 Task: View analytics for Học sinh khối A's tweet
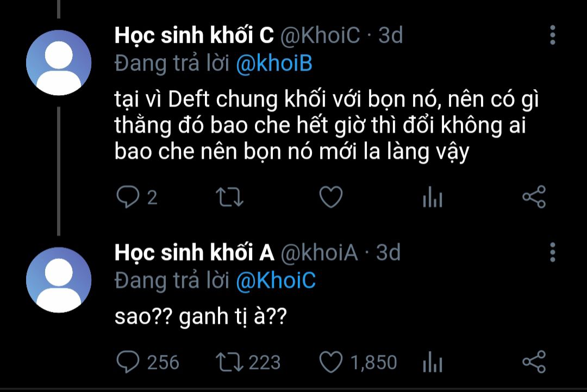433,363
